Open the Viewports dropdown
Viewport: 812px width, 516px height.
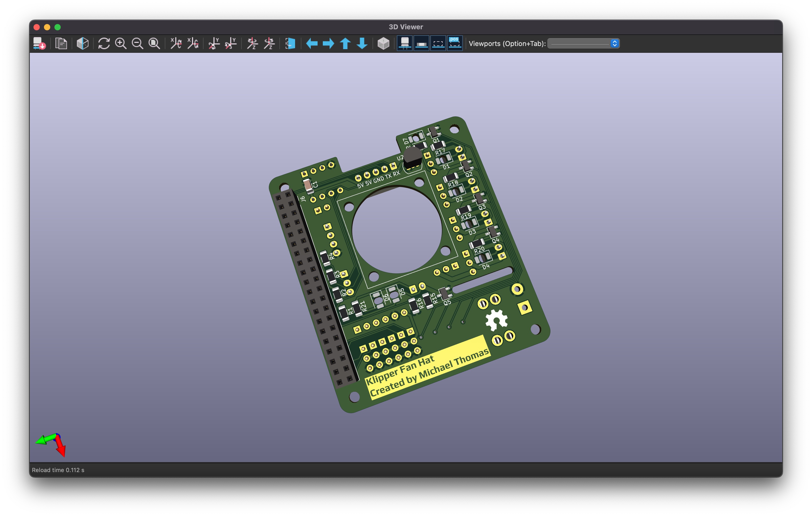click(583, 43)
